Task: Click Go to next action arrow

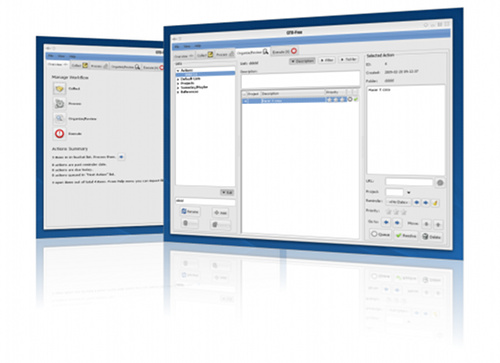Action: (397, 223)
